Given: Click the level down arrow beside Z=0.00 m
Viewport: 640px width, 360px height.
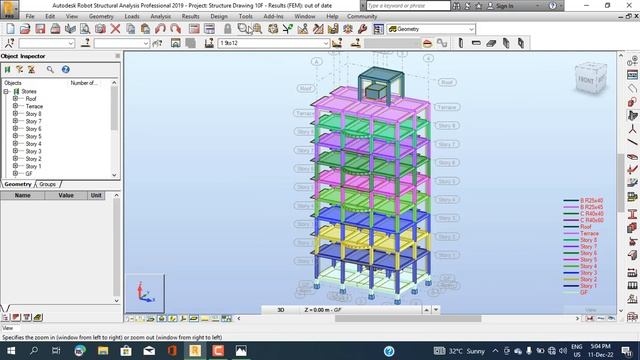Looking at the screenshot, I should [x=436, y=310].
